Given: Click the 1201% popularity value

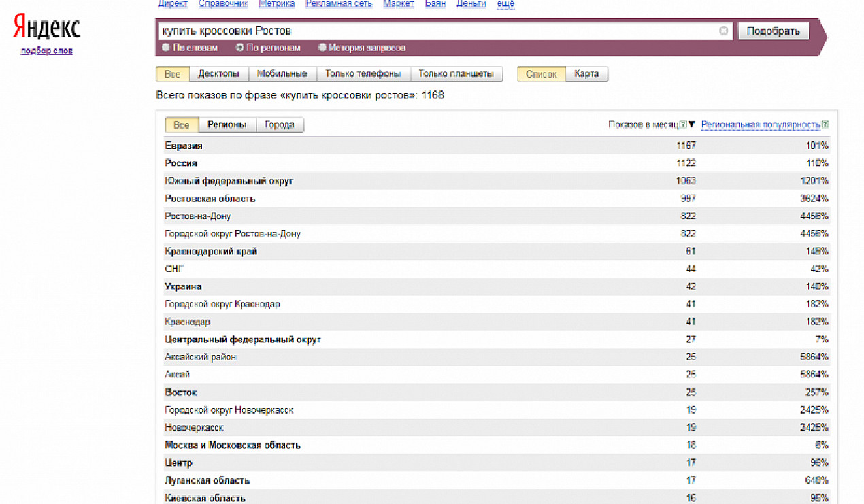Looking at the screenshot, I should [815, 181].
